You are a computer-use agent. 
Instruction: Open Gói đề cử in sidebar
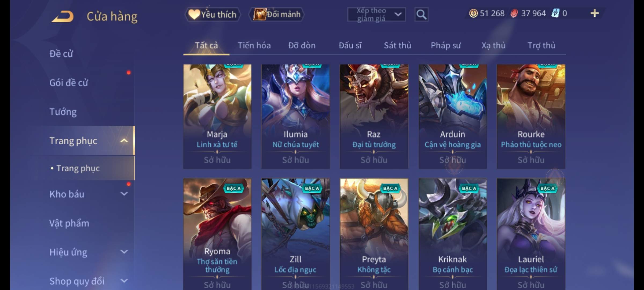pyautogui.click(x=69, y=83)
